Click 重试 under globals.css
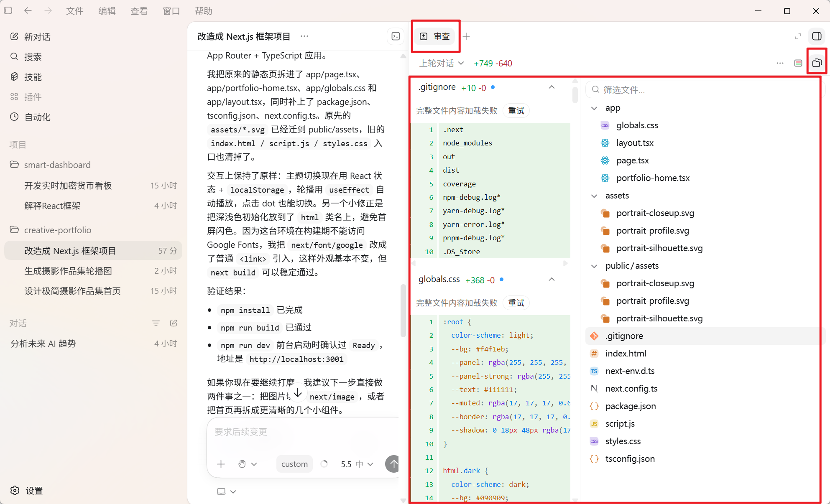 click(516, 303)
